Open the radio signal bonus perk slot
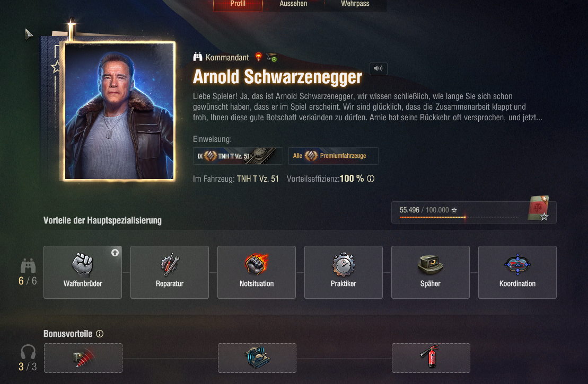This screenshot has height=384, width=588. 83,358
